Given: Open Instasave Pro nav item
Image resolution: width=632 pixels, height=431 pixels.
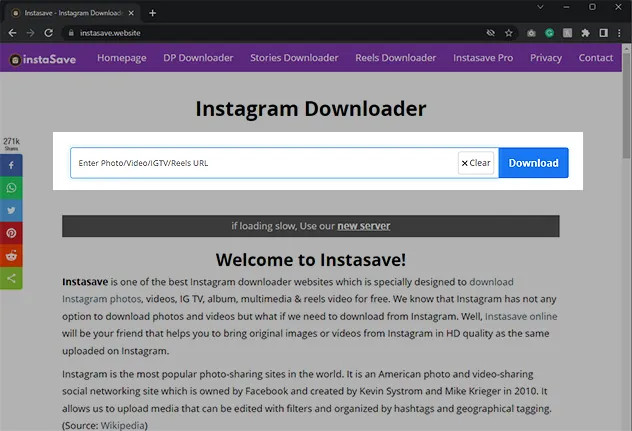Looking at the screenshot, I should click(x=483, y=58).
